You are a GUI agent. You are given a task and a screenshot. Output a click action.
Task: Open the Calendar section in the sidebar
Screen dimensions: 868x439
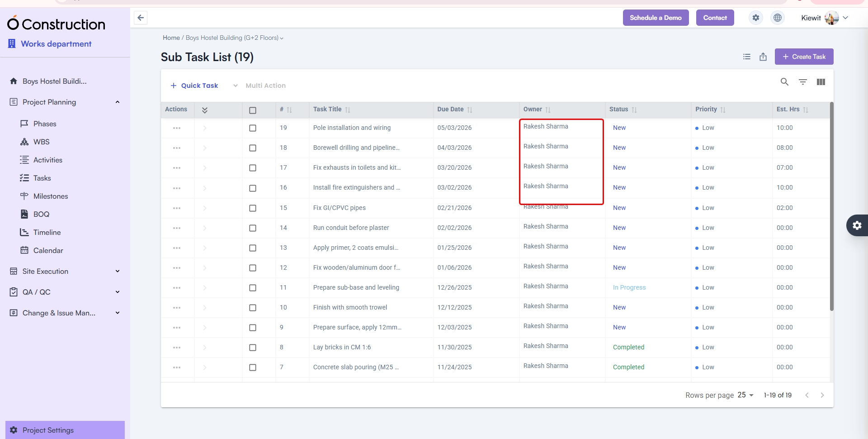click(x=48, y=250)
